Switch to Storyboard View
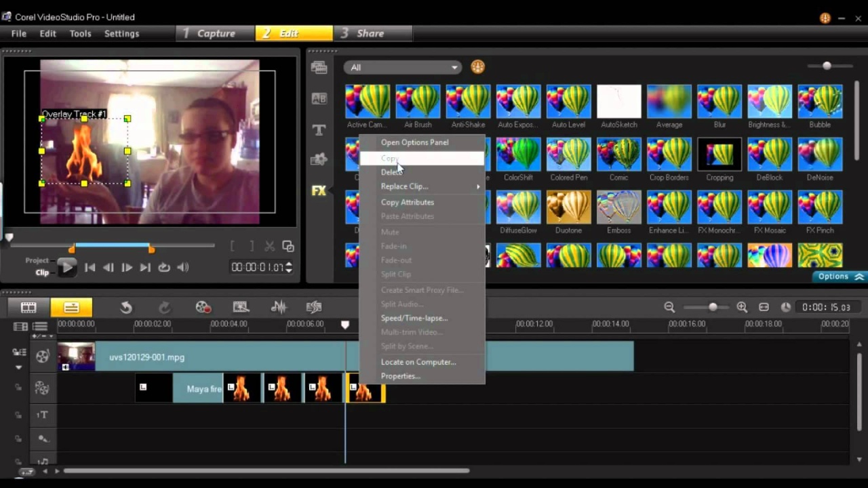 pos(28,308)
